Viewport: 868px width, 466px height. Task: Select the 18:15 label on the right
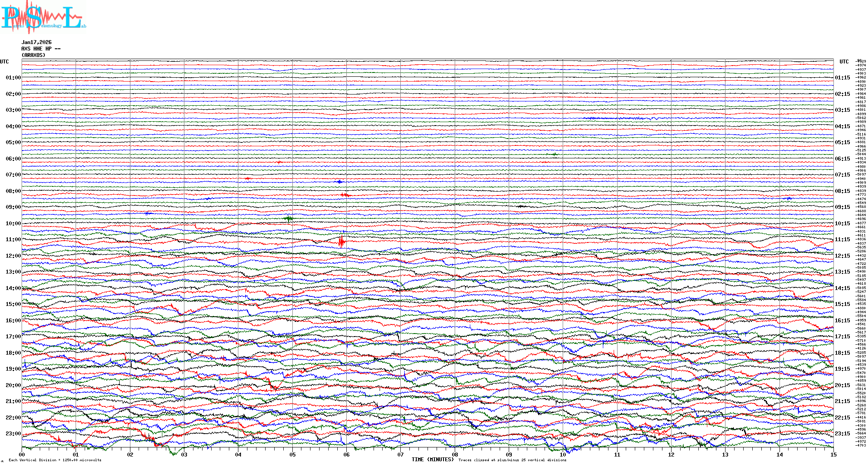[x=842, y=353]
